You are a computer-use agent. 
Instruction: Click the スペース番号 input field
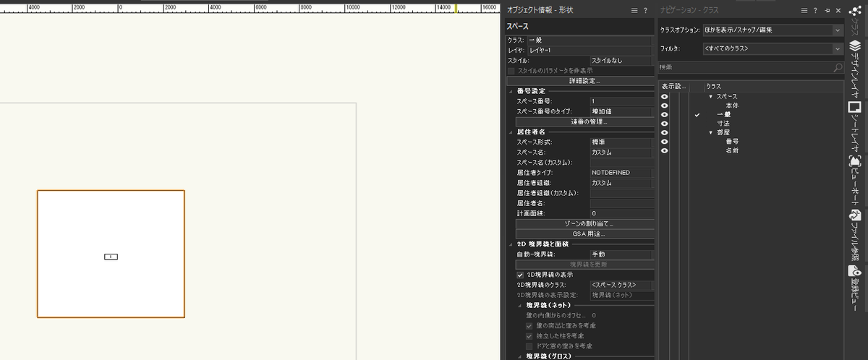tap(621, 101)
